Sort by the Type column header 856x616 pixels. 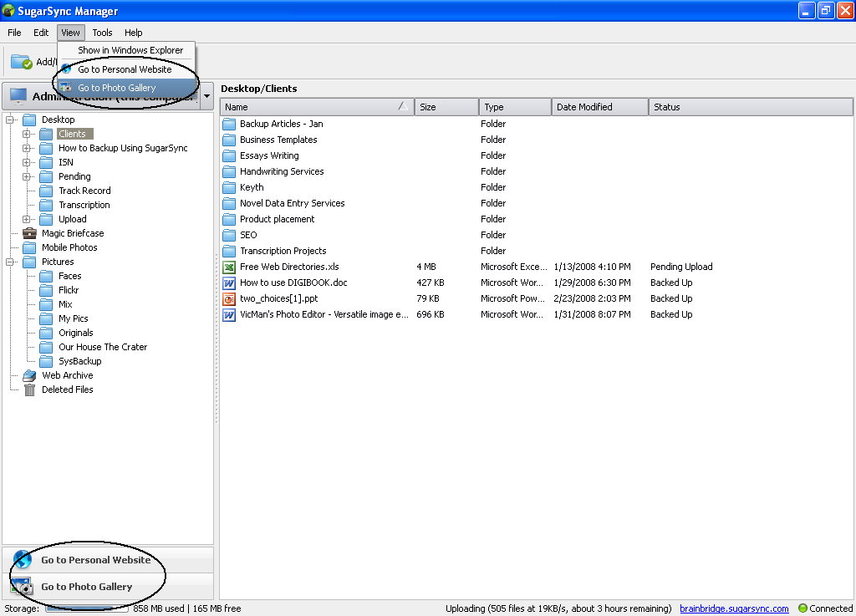[515, 107]
